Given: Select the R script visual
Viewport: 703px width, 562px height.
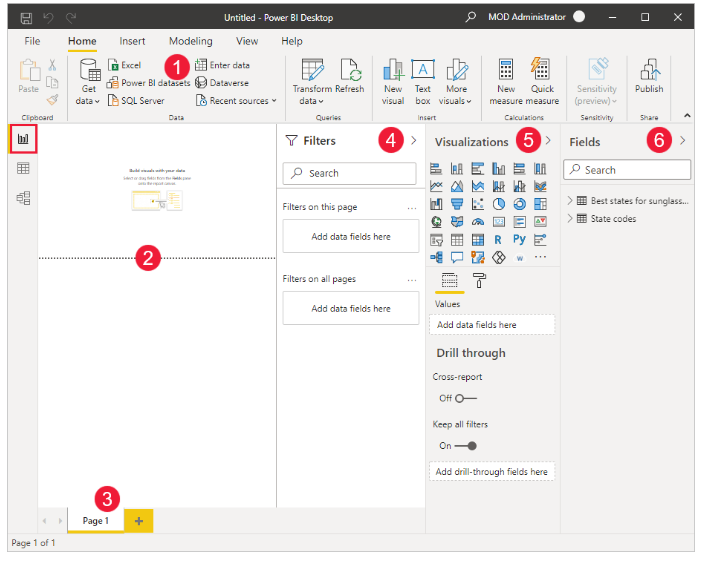Looking at the screenshot, I should pos(498,240).
